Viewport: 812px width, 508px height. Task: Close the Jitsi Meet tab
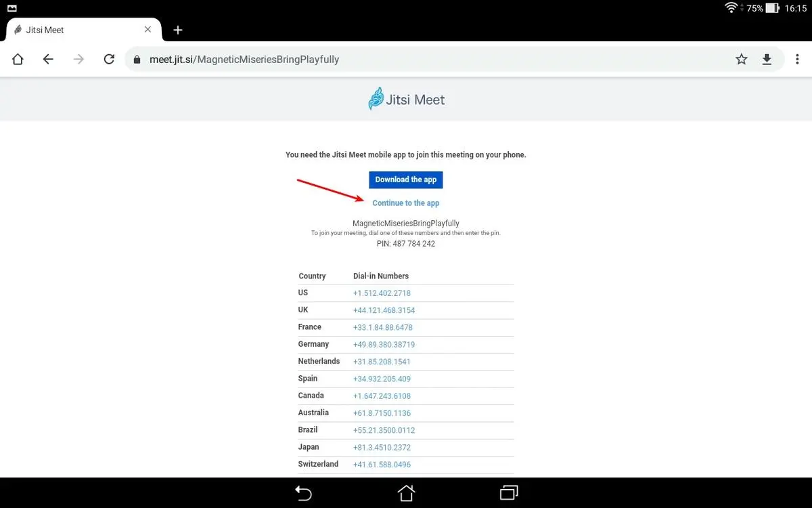[148, 30]
